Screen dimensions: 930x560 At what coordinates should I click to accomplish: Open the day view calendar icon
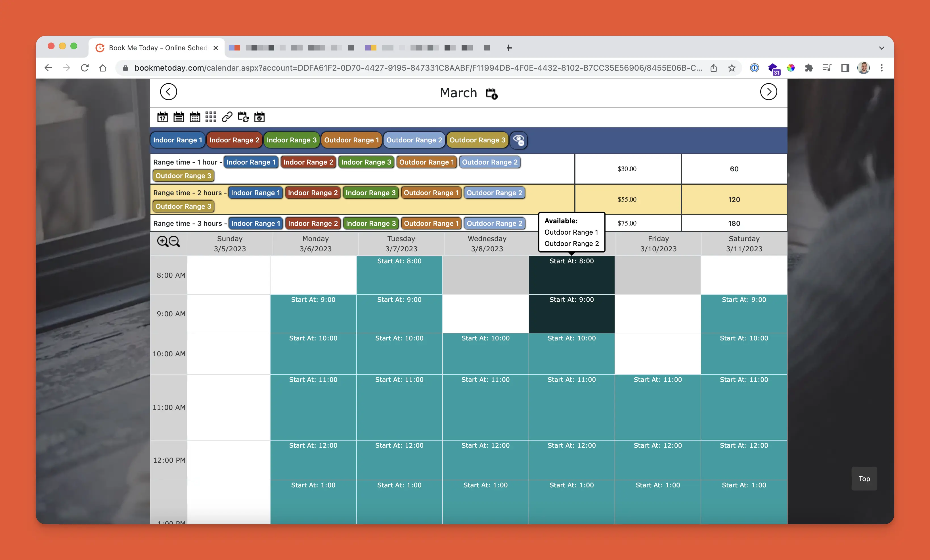coord(163,117)
